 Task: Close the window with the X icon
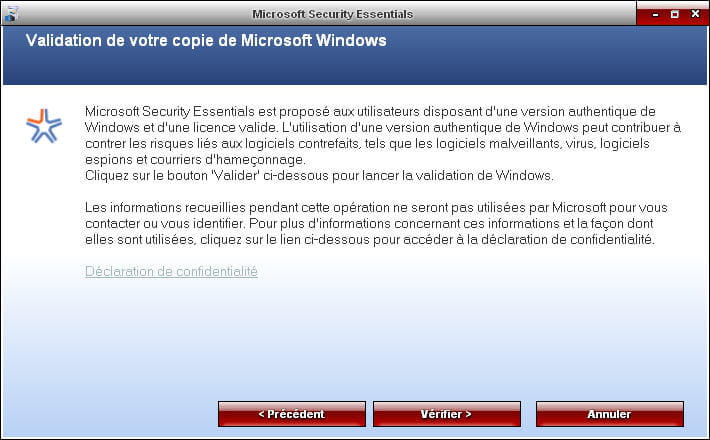pyautogui.click(x=696, y=14)
